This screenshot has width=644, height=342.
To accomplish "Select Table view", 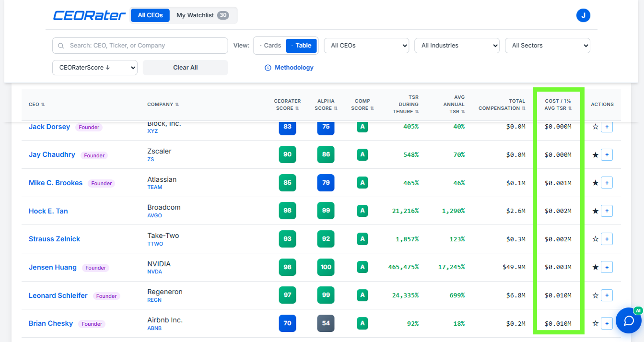I will click(302, 46).
